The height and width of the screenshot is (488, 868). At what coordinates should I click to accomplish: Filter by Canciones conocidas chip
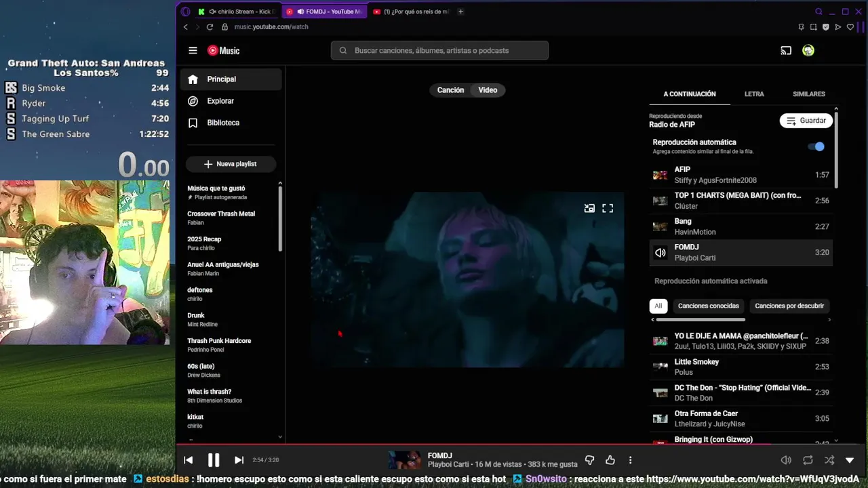pos(708,306)
